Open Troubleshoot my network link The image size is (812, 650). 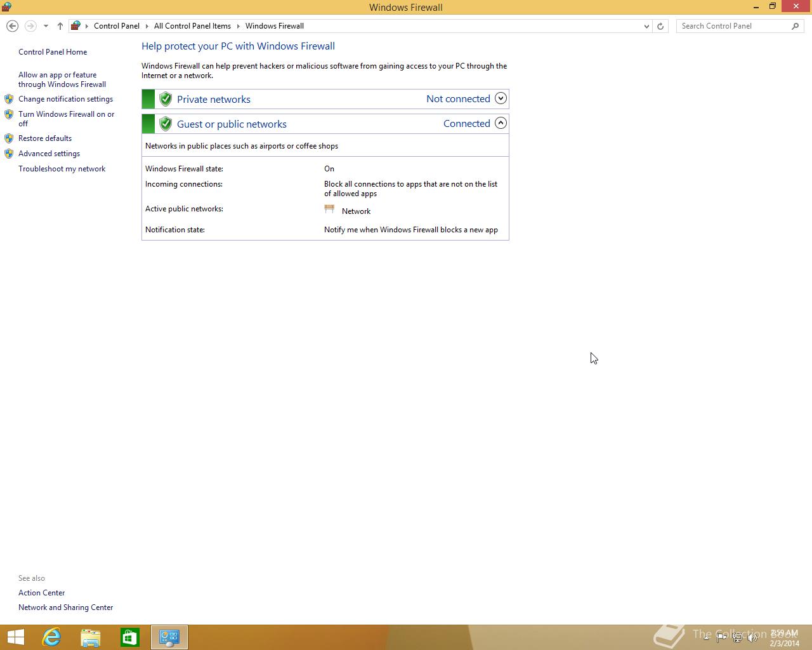(x=62, y=169)
